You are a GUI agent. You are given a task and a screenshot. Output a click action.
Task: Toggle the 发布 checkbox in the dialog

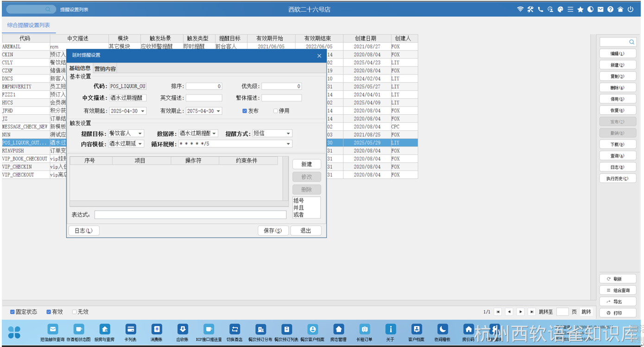coord(245,111)
